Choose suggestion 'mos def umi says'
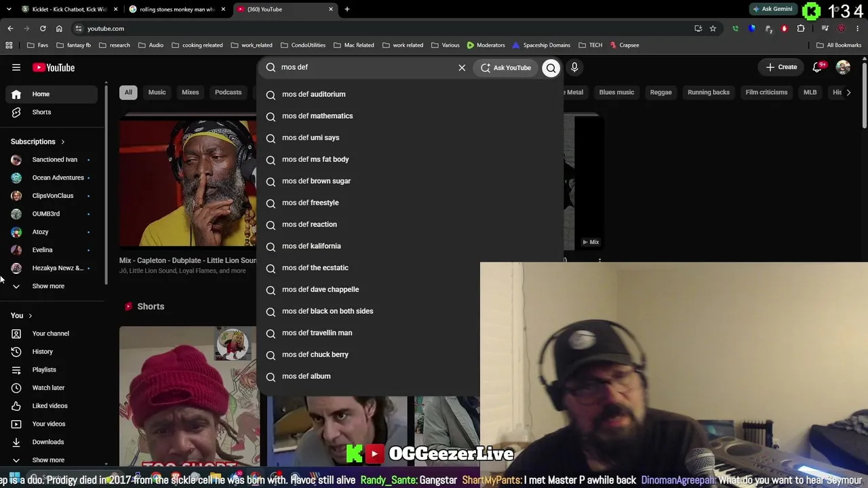The image size is (868, 488). (410, 138)
